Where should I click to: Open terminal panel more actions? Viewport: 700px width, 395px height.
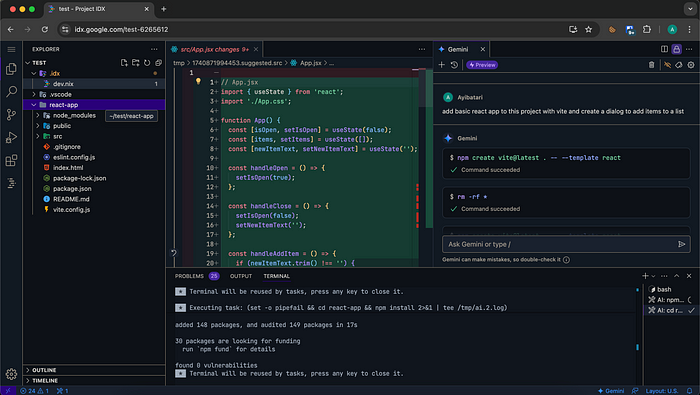[664, 276]
